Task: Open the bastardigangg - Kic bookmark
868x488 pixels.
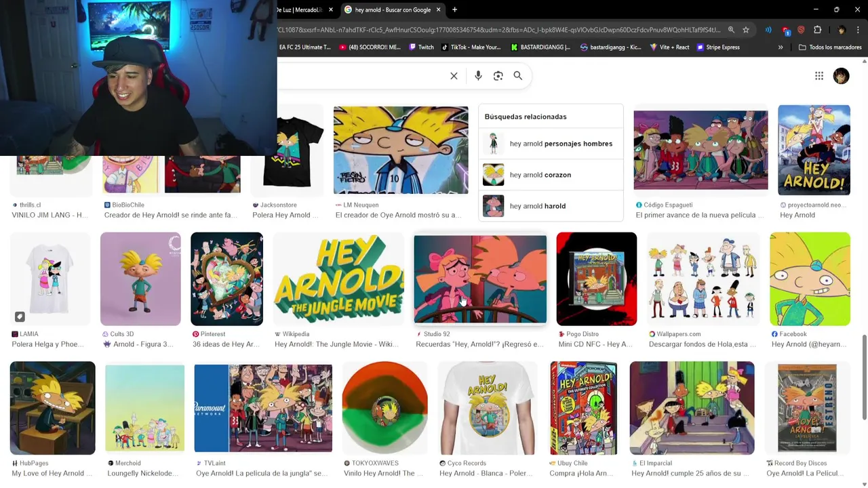Action: point(610,47)
